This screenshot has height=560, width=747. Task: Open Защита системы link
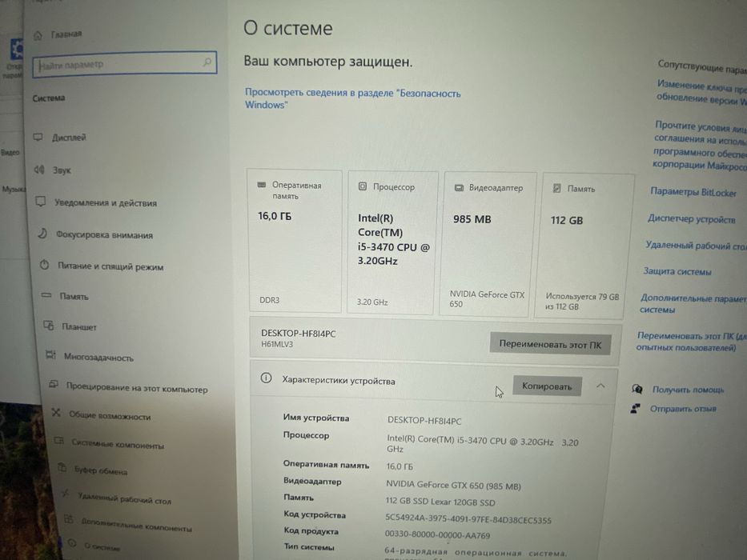(677, 271)
